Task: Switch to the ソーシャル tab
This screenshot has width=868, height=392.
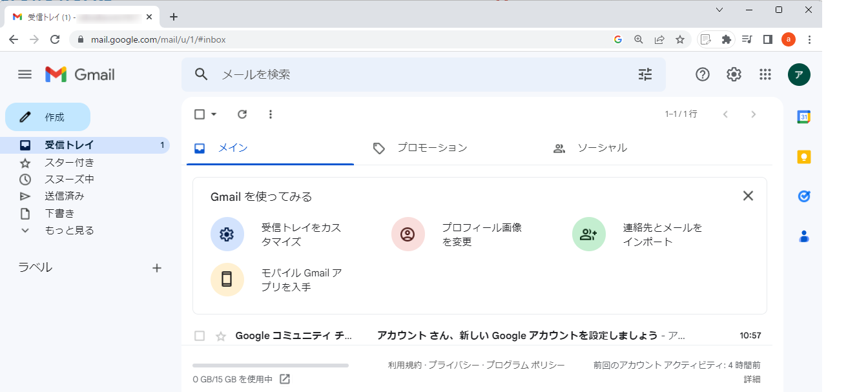Action: tap(602, 148)
